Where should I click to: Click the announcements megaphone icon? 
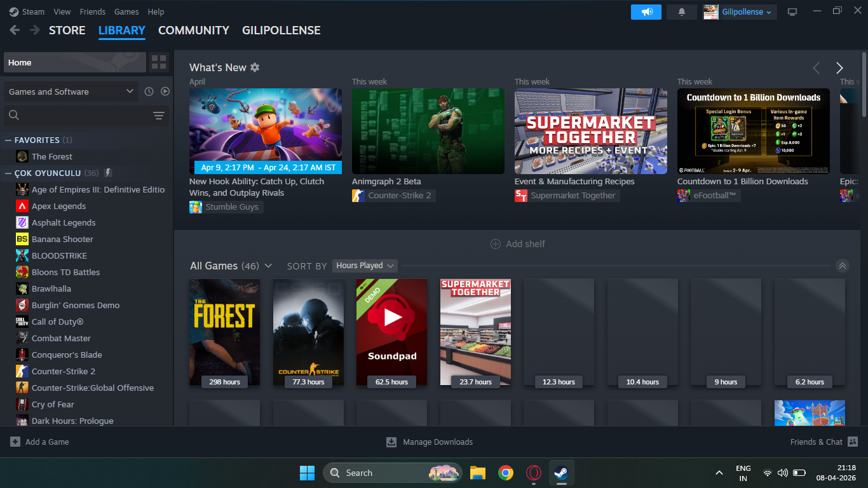646,12
